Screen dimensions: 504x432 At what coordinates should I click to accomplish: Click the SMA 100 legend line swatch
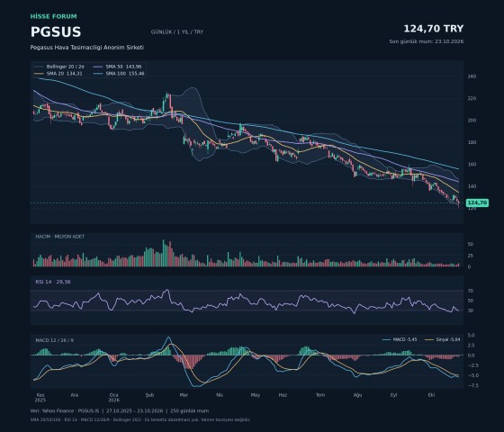pyautogui.click(x=98, y=74)
